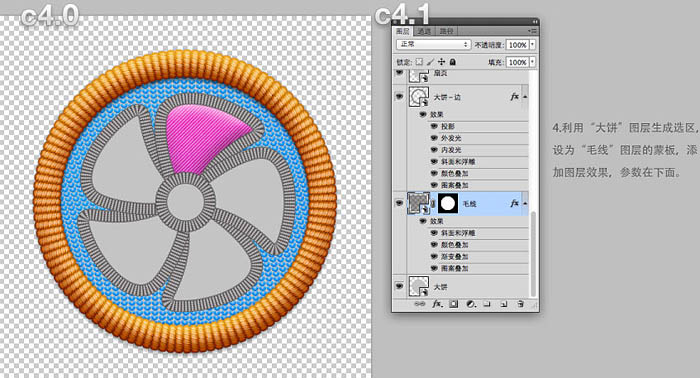
Task: Toggle visibility of the 毛线 layer
Action: click(x=399, y=204)
